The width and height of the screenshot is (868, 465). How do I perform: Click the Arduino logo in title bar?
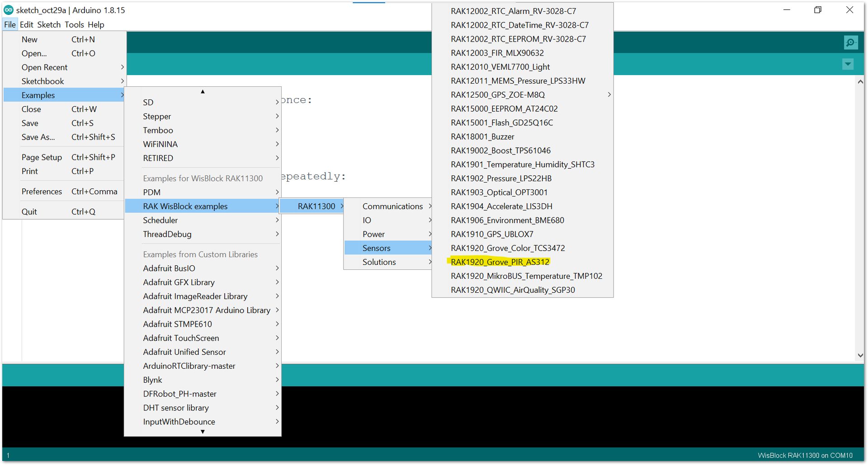9,10
